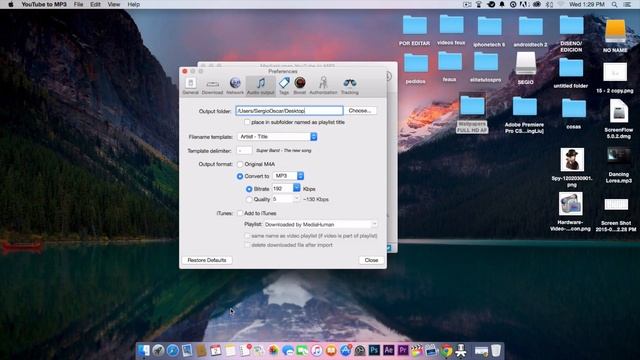Open the Authorization tab
Image resolution: width=640 pixels, height=360 pixels.
coord(323,86)
